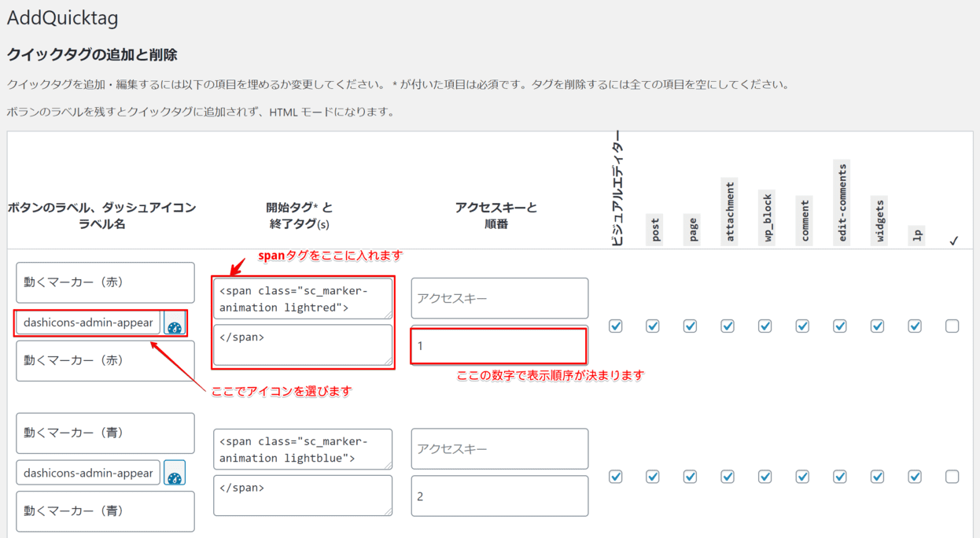Select the dashicons-admin-appear text field for the blue marker
This screenshot has width=980, height=538.
pyautogui.click(x=88, y=473)
